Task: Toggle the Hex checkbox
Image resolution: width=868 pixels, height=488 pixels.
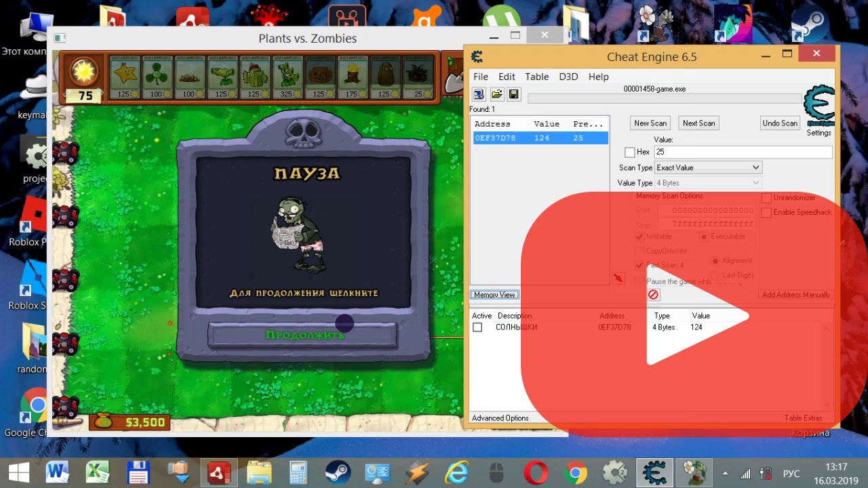Action: coord(630,152)
